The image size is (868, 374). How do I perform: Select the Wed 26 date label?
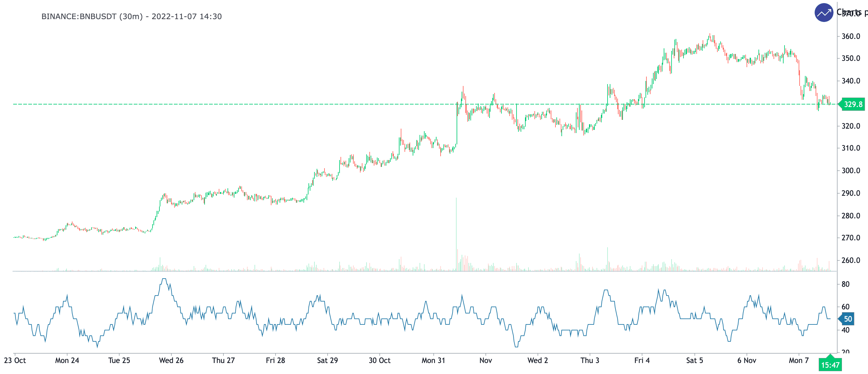171,361
